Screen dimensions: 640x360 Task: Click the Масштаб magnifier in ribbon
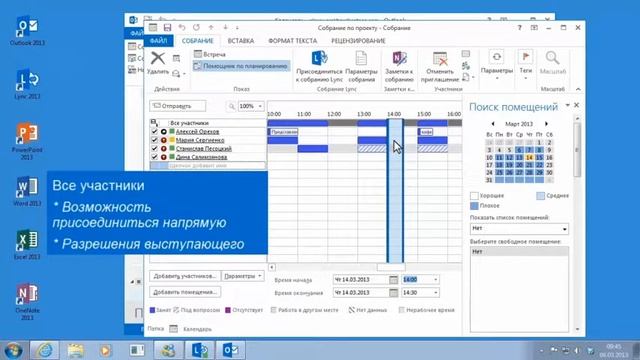pos(553,58)
